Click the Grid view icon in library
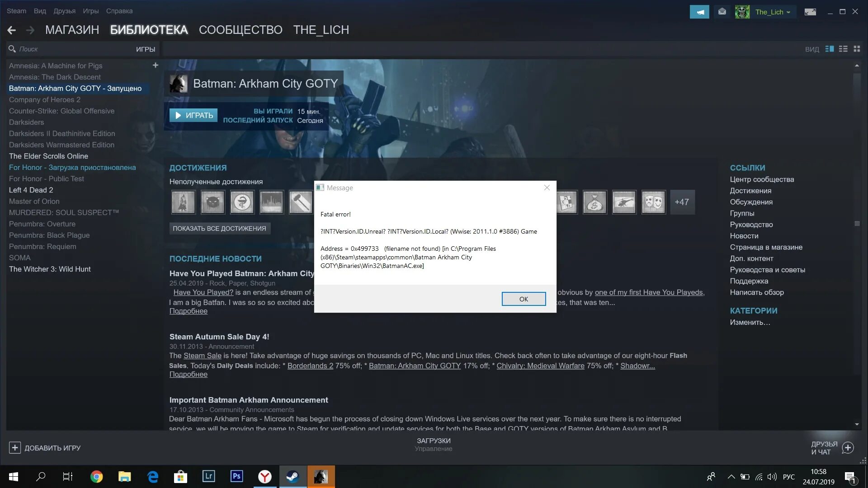The height and width of the screenshot is (488, 868). coord(856,49)
